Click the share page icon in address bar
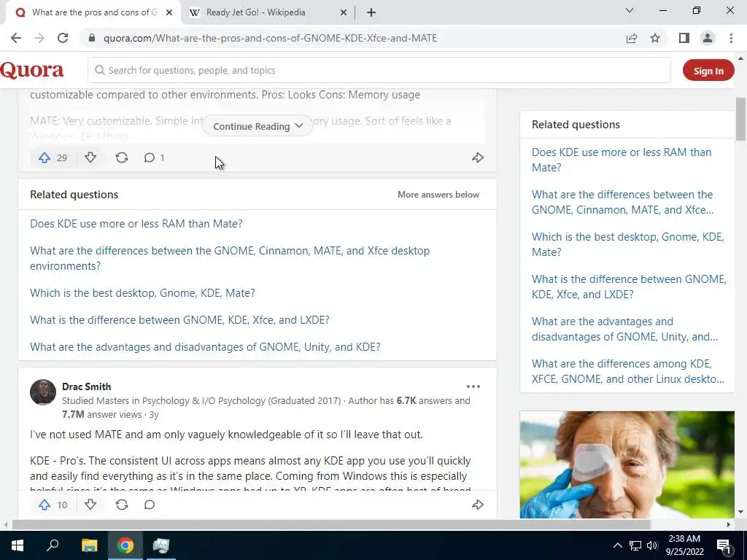The height and width of the screenshot is (560, 747). pyautogui.click(x=632, y=38)
